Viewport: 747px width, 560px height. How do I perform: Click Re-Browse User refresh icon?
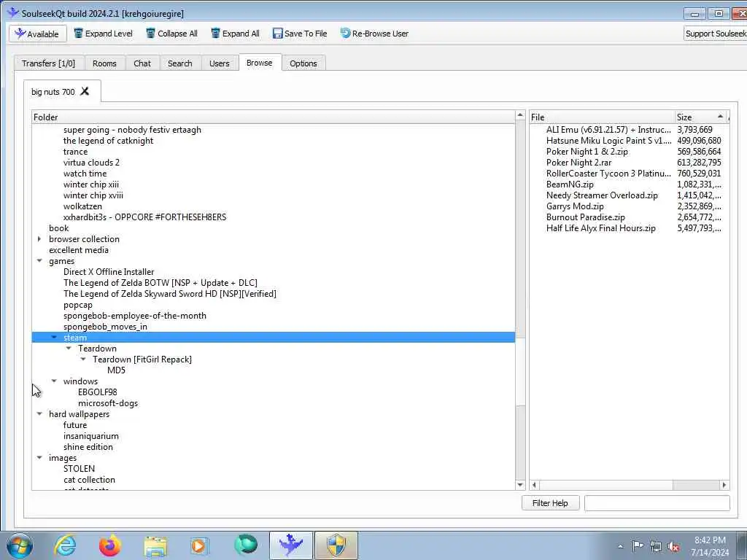coord(345,34)
